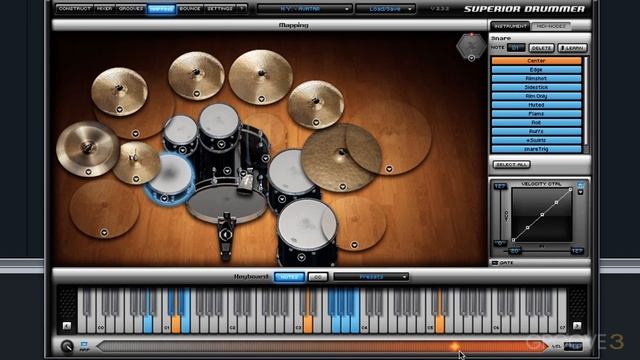This screenshot has width=640, height=360.
Task: Click the orange velocity strip
Action: point(322,347)
